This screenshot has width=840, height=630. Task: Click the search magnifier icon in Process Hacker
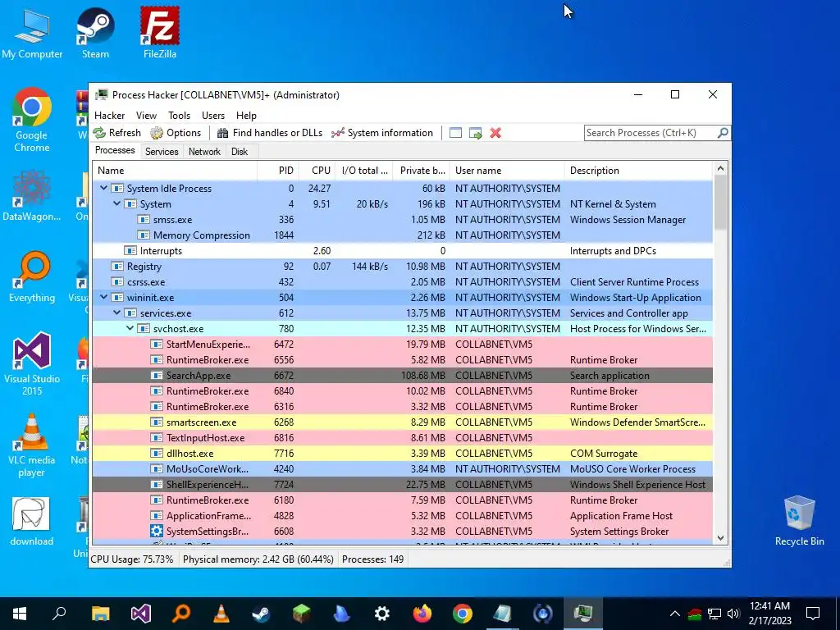722,132
